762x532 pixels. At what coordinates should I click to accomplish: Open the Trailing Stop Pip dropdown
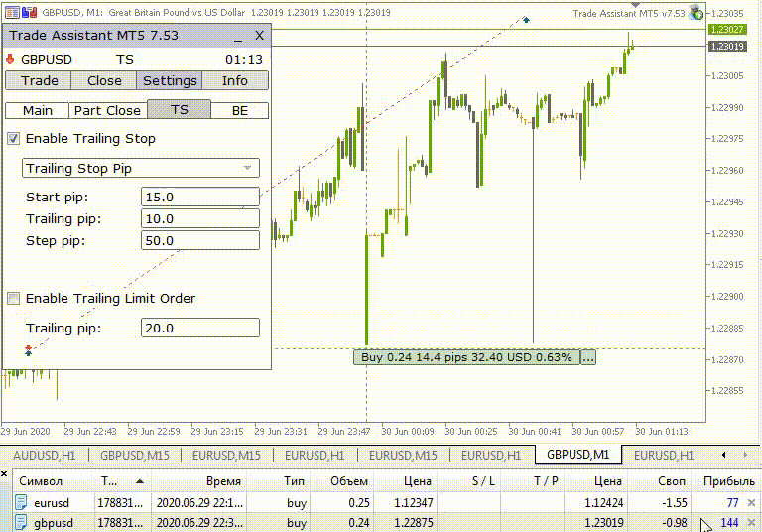pos(141,168)
